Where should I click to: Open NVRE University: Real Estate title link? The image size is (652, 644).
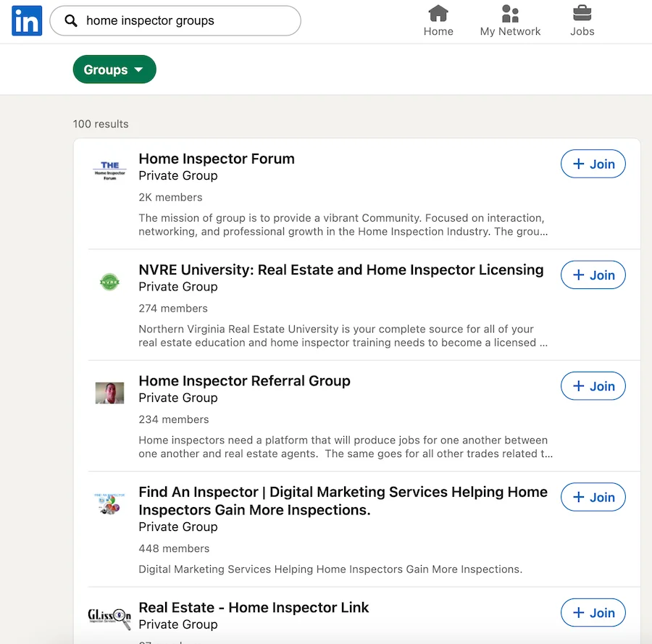(x=341, y=269)
